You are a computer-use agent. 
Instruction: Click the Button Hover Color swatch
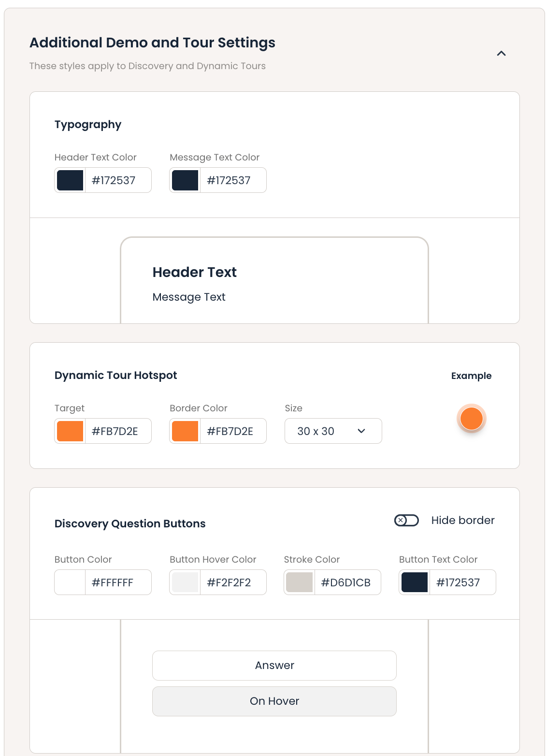point(185,582)
